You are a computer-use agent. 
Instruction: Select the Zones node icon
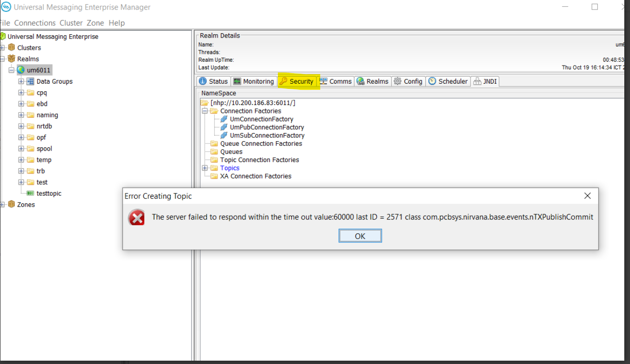pyautogui.click(x=11, y=204)
